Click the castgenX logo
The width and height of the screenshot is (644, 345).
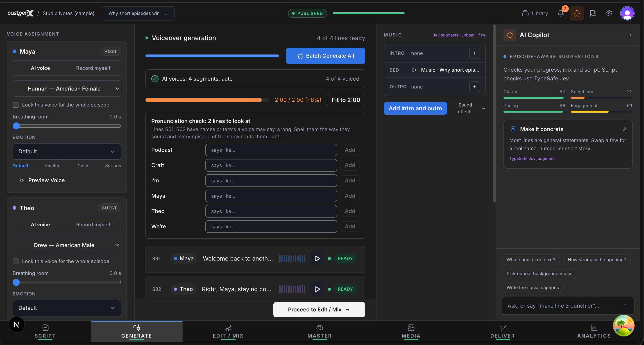(20, 13)
